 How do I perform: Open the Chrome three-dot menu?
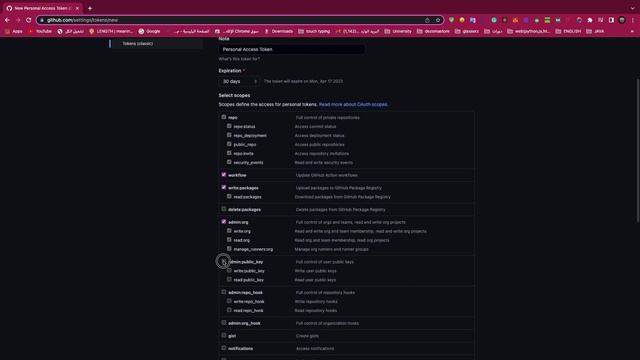[x=633, y=20]
